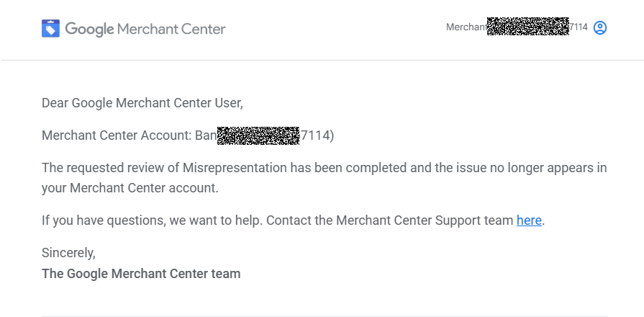Click the "Merchant Center Account:" label text

click(x=117, y=135)
